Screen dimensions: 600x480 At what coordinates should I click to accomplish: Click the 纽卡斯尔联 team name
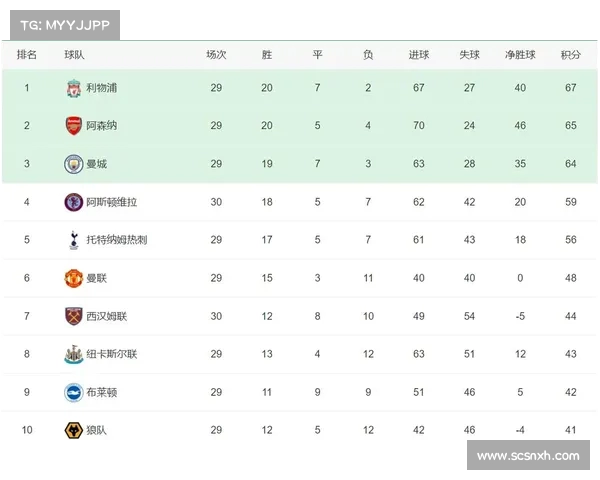(x=111, y=354)
